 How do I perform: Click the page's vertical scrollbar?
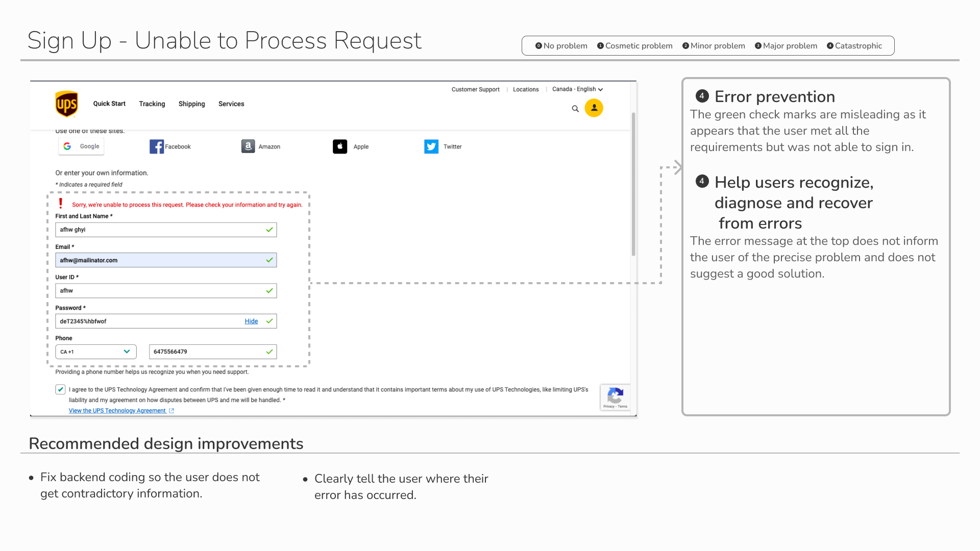pos(633,184)
